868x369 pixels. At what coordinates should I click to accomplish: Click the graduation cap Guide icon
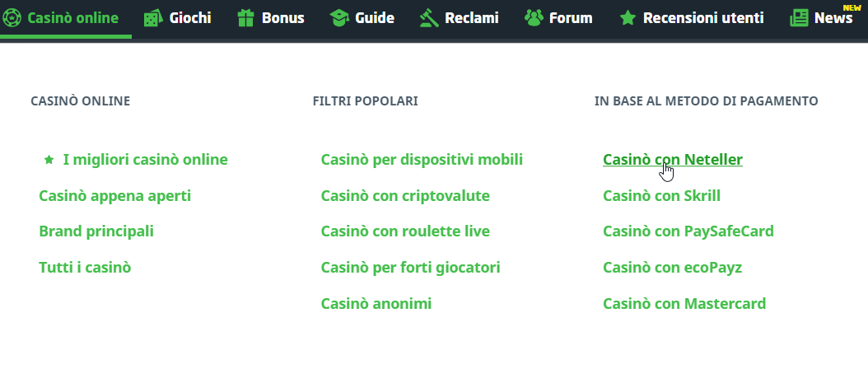(x=338, y=17)
